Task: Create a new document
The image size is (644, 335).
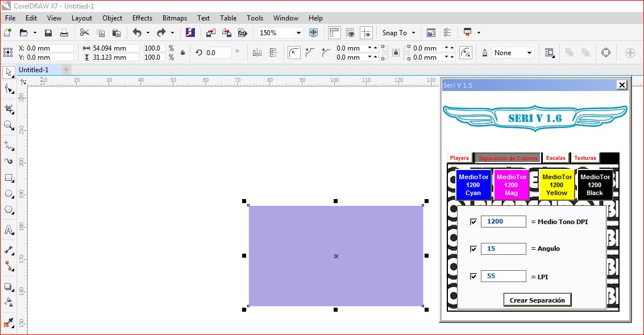Action: pos(7,32)
